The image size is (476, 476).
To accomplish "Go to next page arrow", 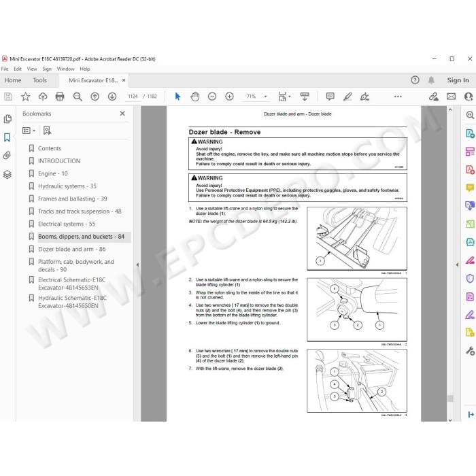I will (x=112, y=97).
